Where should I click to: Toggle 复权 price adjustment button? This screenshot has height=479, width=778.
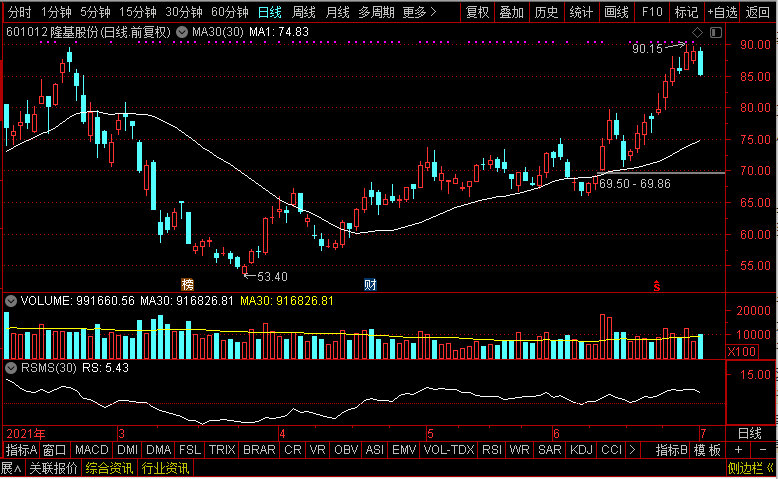477,12
